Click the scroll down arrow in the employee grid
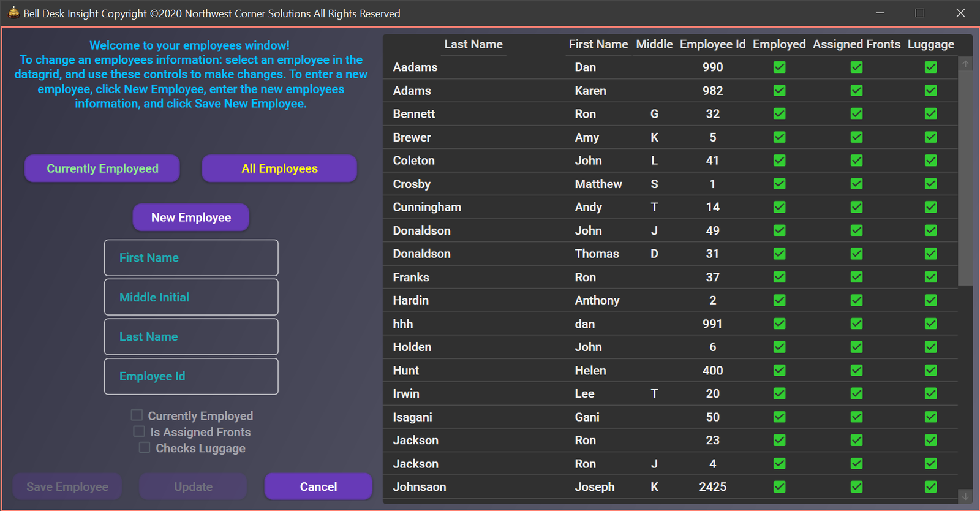This screenshot has width=980, height=511. click(965, 496)
